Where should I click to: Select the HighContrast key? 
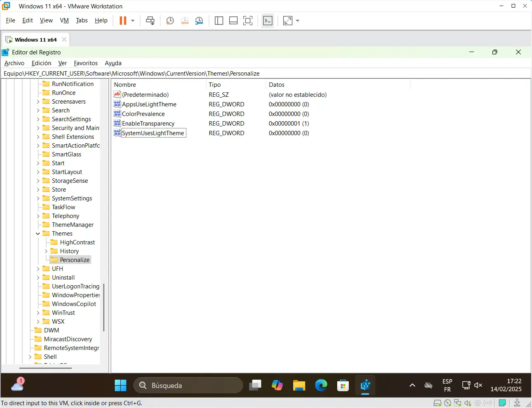click(x=77, y=242)
